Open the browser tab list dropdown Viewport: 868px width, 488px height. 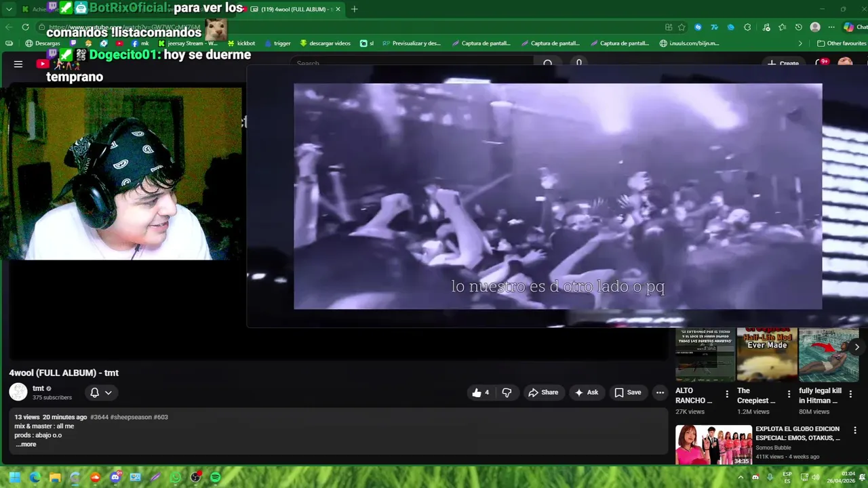click(x=9, y=9)
